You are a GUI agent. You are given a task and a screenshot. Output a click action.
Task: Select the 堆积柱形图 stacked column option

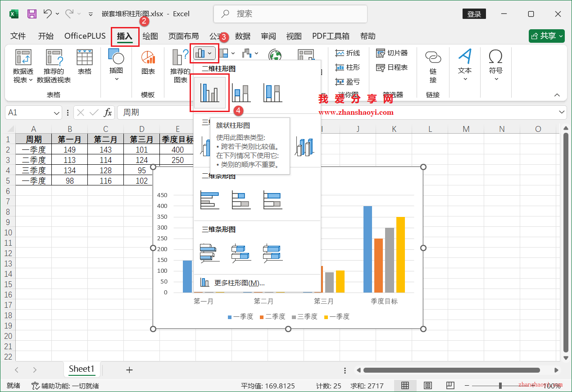coord(241,92)
